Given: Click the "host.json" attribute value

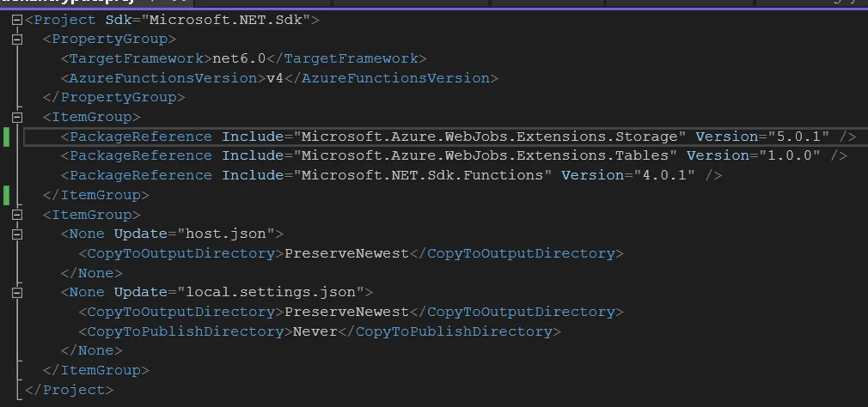Looking at the screenshot, I should [226, 234].
